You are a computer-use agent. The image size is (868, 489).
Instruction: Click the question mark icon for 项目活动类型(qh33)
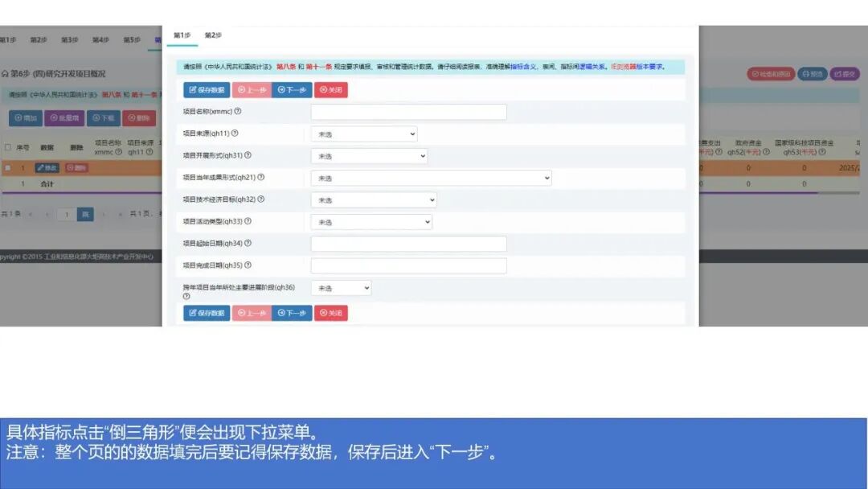click(x=248, y=220)
